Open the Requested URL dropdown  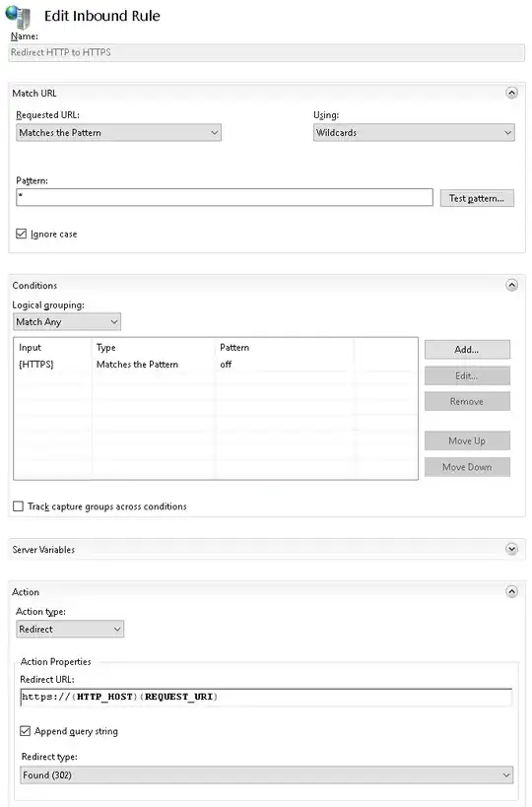(x=119, y=132)
